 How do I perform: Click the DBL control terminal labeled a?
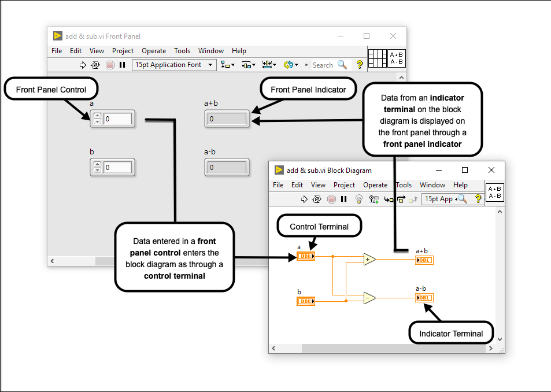(306, 256)
